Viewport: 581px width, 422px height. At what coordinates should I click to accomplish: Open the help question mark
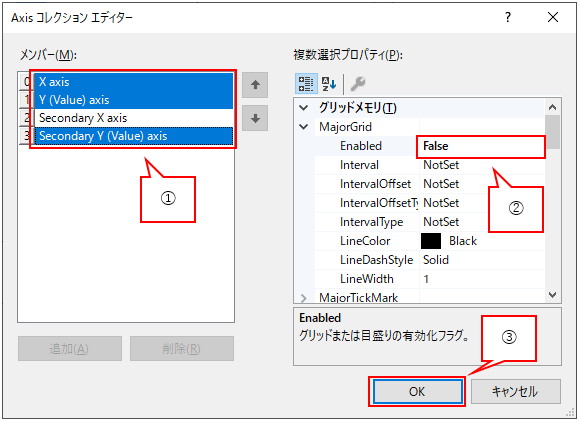tap(508, 17)
